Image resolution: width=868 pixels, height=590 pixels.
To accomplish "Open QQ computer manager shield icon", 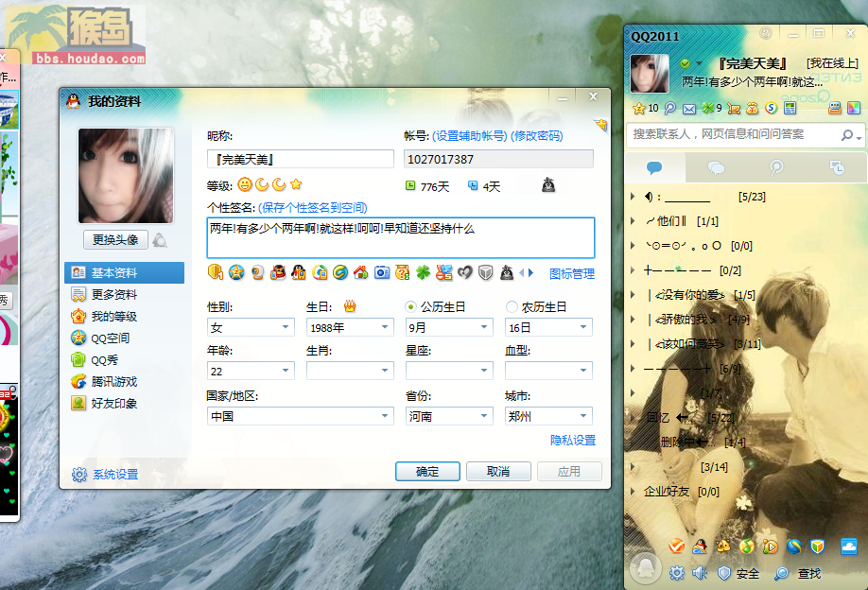I will coord(817,547).
